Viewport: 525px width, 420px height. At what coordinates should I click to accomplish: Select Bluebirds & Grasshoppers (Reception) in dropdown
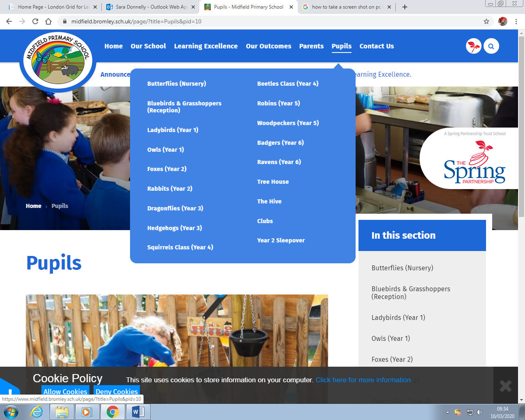pyautogui.click(x=184, y=107)
